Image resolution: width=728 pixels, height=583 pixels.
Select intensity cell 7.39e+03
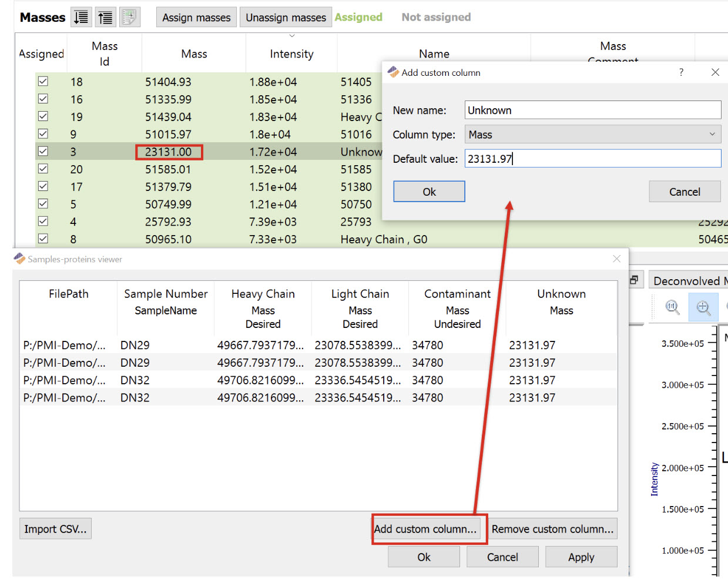pos(273,222)
